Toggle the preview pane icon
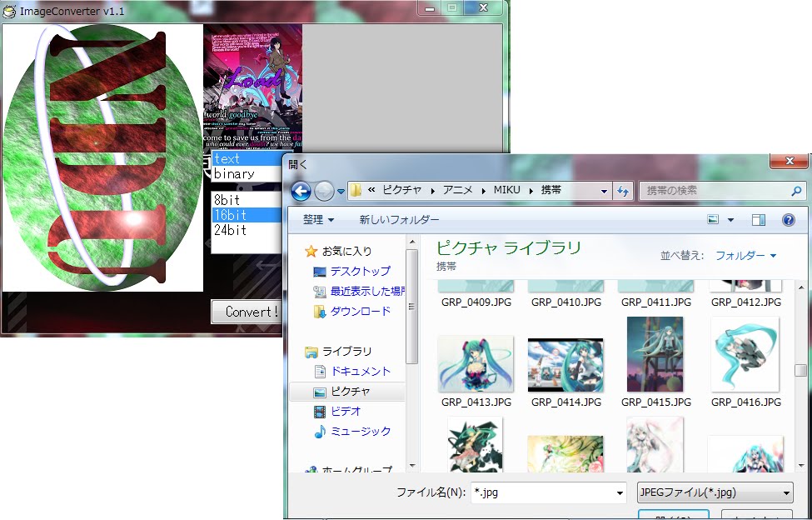Image resolution: width=812 pixels, height=520 pixels. click(759, 220)
